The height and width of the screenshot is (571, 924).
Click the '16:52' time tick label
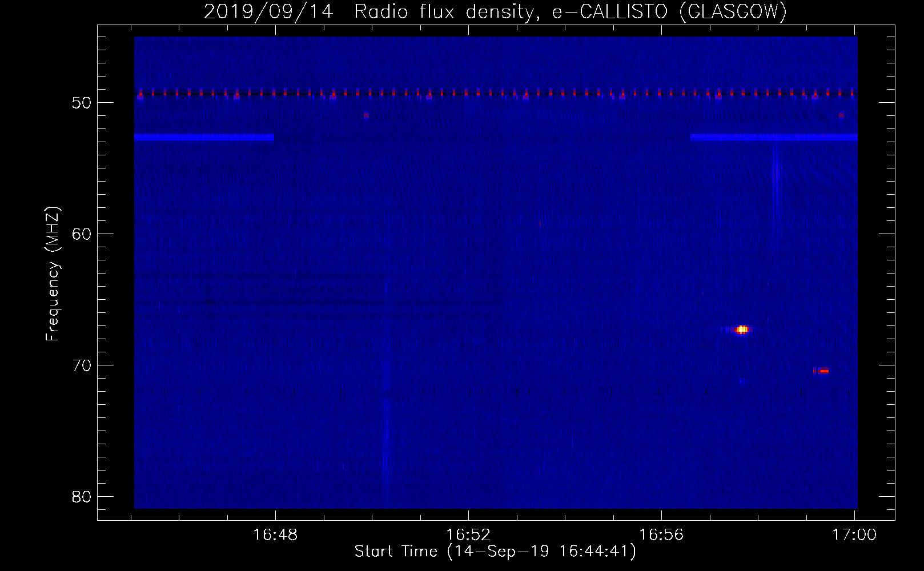coord(468,534)
